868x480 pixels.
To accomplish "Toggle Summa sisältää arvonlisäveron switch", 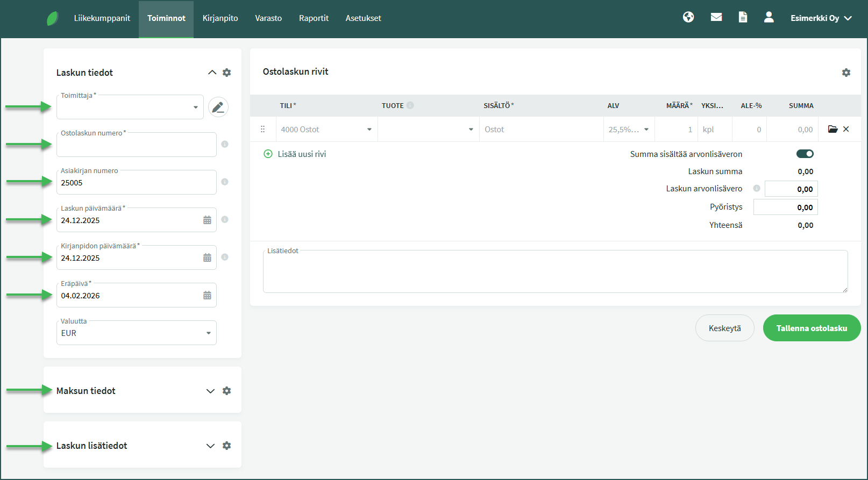I will click(x=805, y=154).
